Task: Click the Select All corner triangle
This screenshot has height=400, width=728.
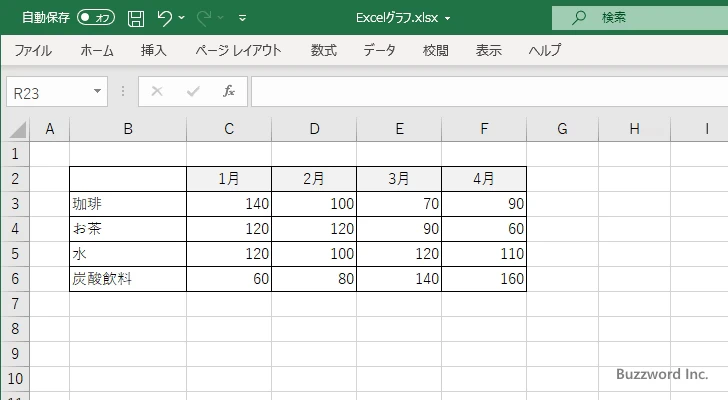Action: [17, 129]
